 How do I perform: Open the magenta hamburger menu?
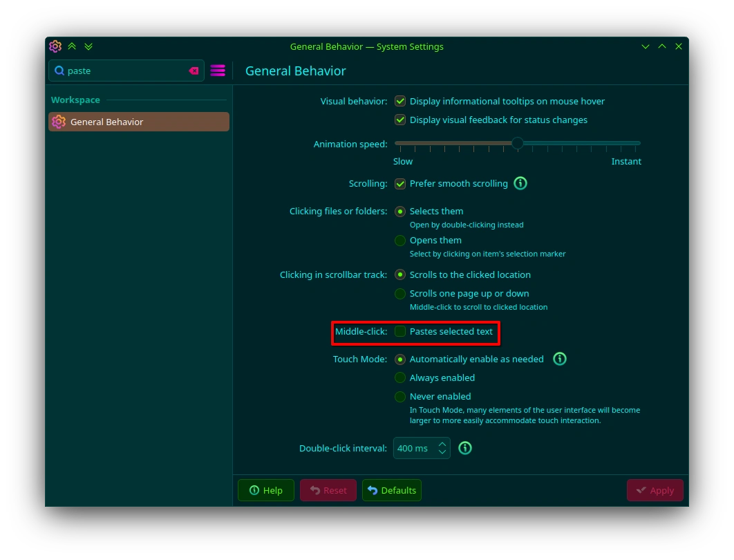(218, 71)
